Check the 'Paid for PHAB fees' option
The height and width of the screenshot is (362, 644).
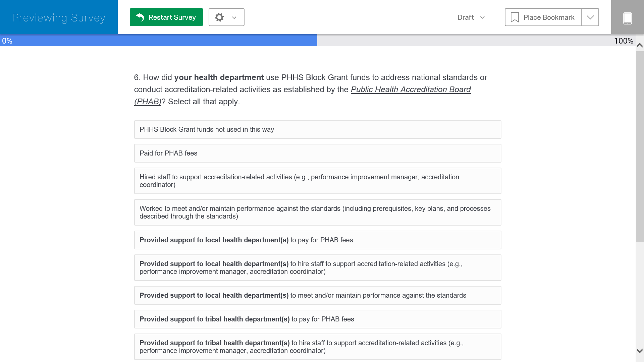click(x=317, y=153)
